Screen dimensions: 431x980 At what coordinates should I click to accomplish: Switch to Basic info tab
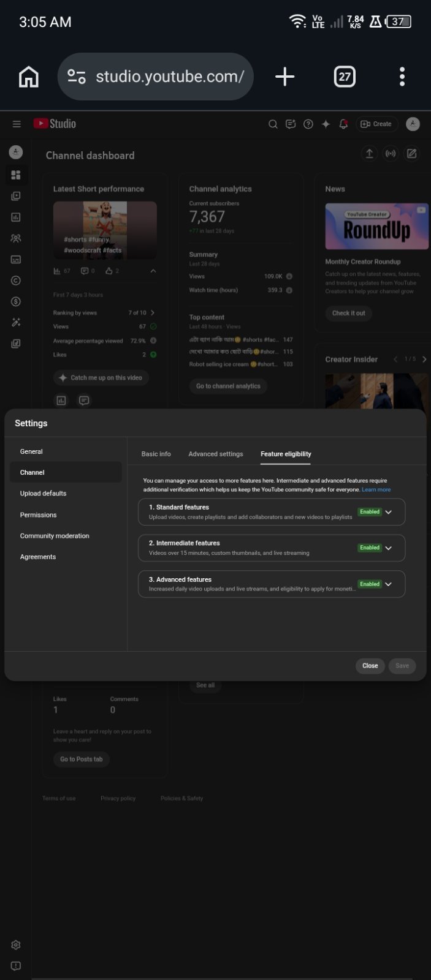click(x=156, y=454)
